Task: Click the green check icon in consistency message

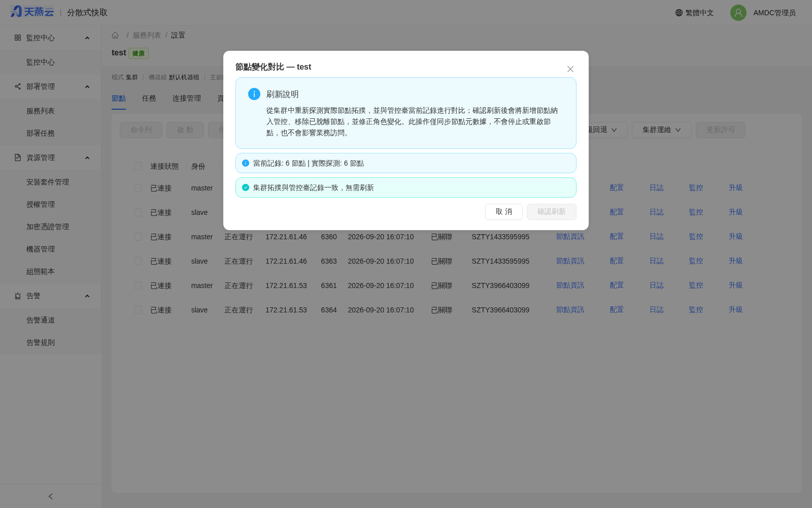Action: [x=246, y=187]
